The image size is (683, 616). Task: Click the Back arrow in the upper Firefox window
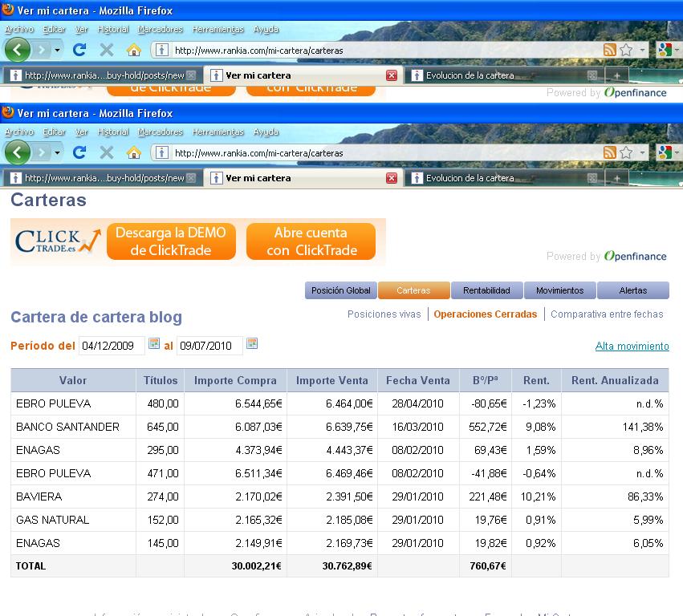coord(18,50)
